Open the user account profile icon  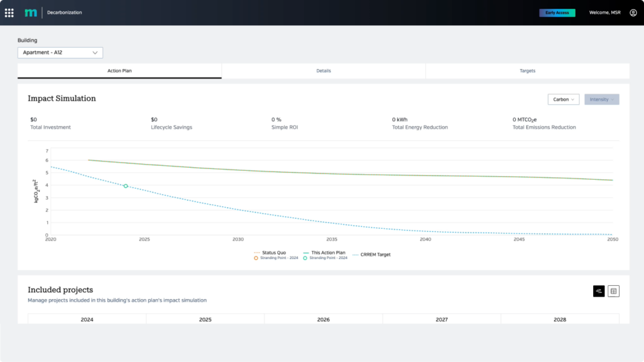[632, 12]
